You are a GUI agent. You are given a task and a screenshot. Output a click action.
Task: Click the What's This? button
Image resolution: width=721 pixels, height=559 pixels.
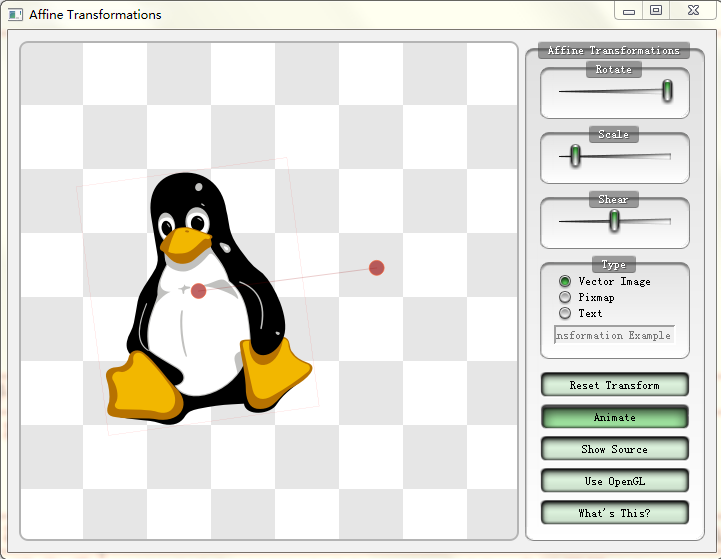click(x=614, y=513)
